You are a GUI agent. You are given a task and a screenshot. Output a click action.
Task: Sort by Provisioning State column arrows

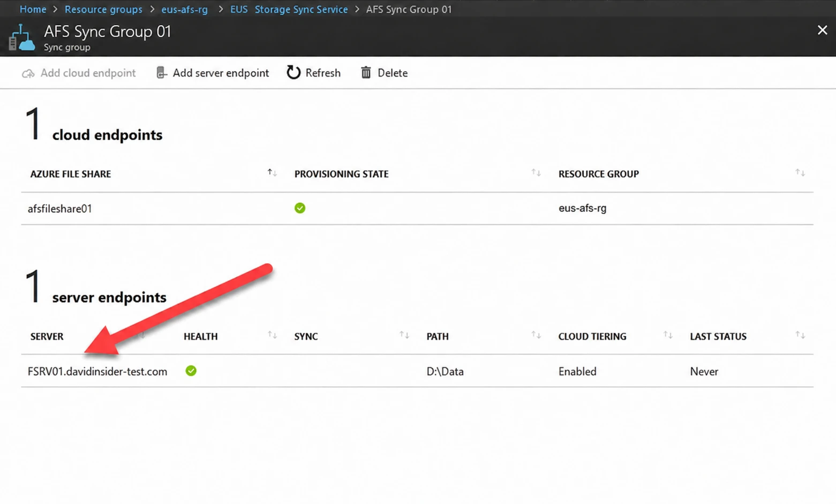tap(536, 172)
